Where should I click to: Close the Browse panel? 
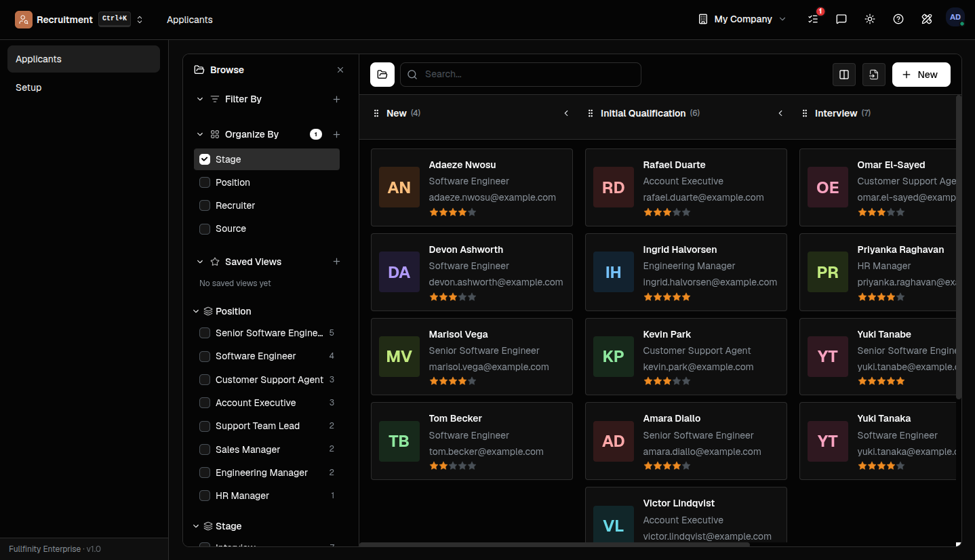point(340,70)
